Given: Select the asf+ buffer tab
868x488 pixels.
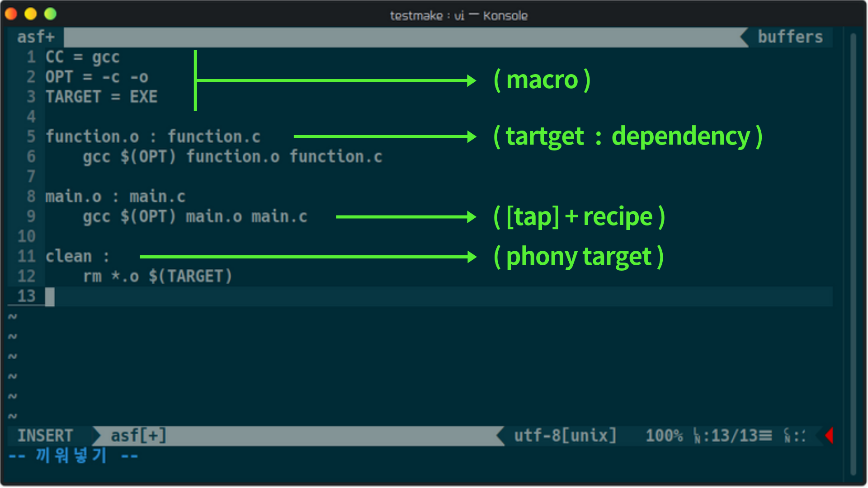Looking at the screenshot, I should click(x=36, y=37).
